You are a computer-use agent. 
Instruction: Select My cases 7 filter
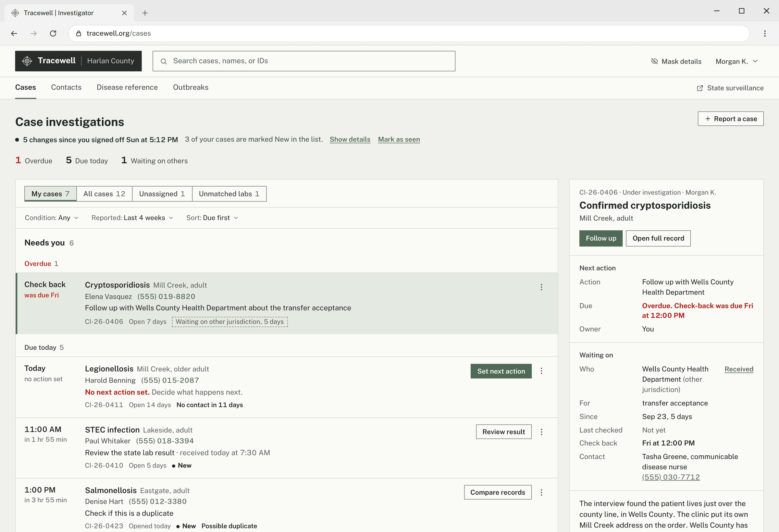[51, 194]
